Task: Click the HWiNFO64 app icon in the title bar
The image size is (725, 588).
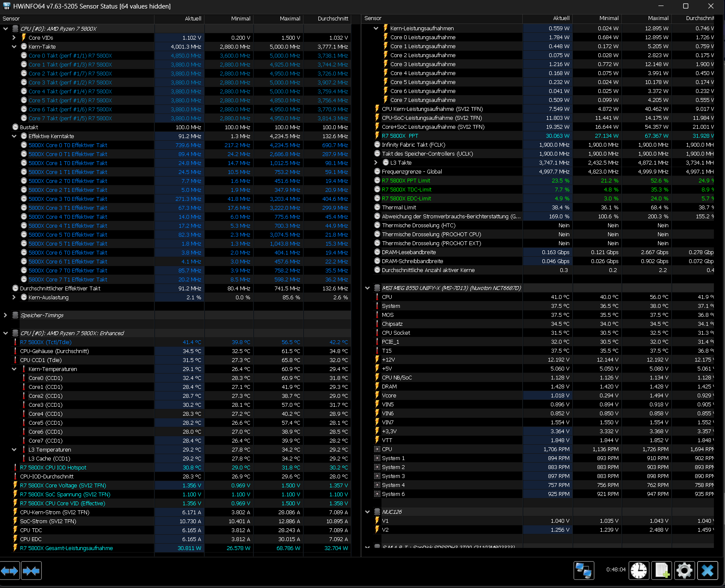Action: pyautogui.click(x=6, y=6)
